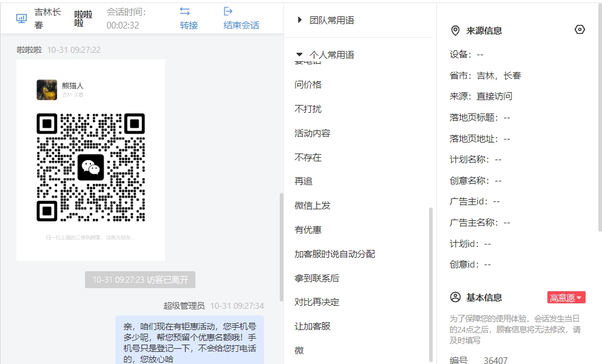Click the quick phrases list scrollbar

tap(431, 284)
